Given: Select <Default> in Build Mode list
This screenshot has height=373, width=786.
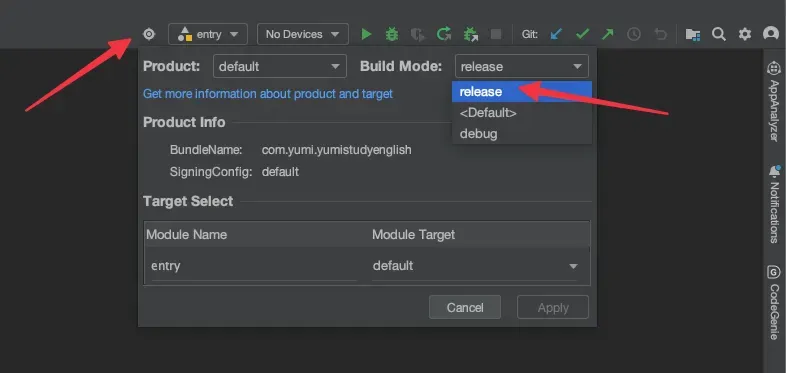Looking at the screenshot, I should 522,113.
